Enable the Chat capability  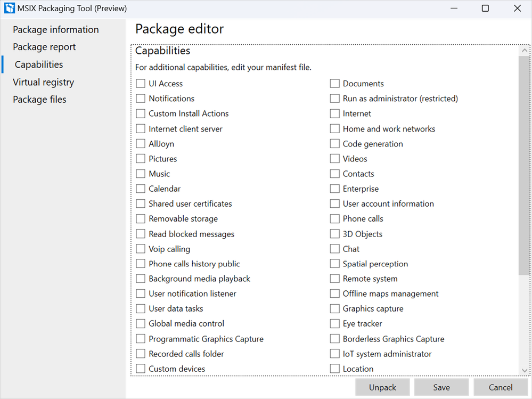coord(334,249)
